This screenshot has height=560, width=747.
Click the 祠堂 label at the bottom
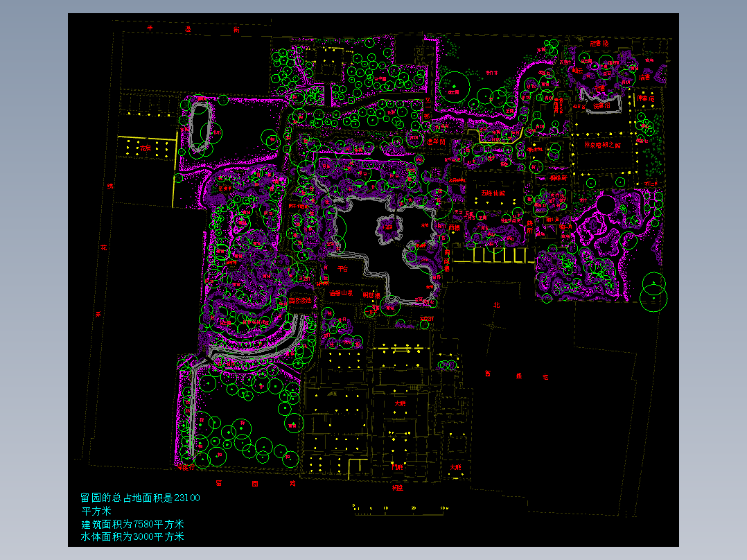click(397, 487)
